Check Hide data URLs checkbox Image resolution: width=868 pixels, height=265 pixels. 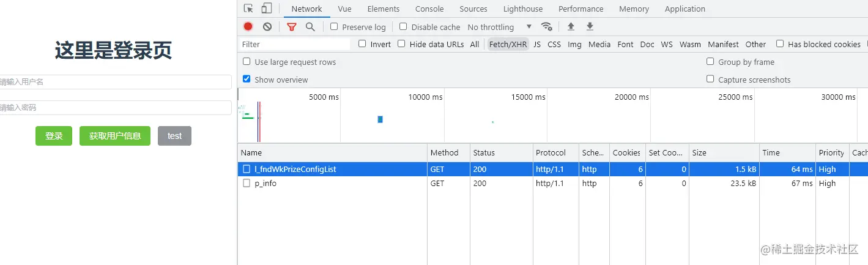click(x=401, y=43)
